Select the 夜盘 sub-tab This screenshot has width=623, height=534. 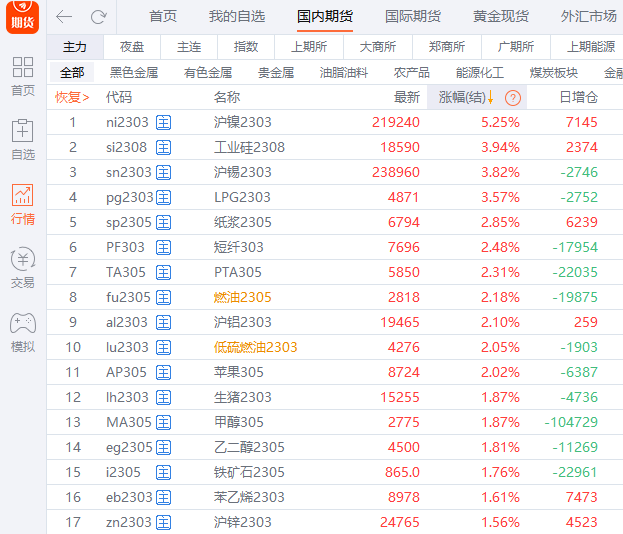click(132, 47)
